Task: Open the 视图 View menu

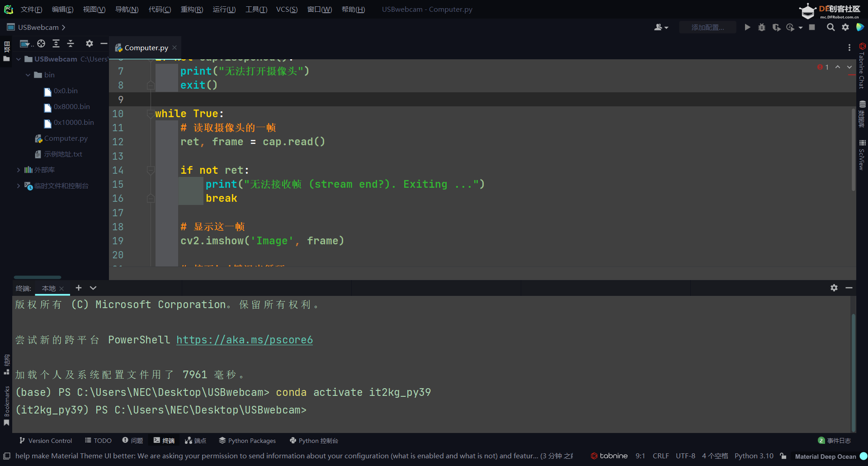Action: (94, 10)
